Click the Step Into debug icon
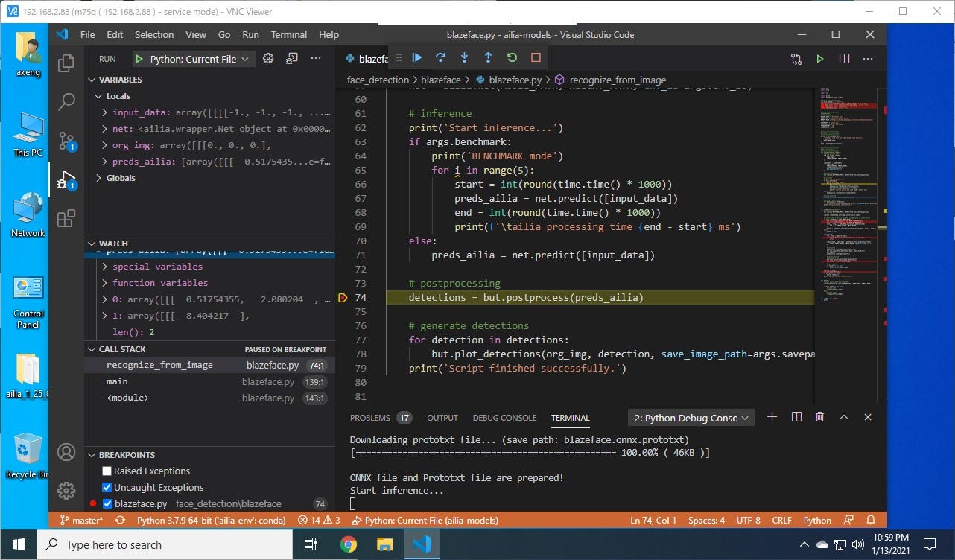955x560 pixels. [463, 57]
